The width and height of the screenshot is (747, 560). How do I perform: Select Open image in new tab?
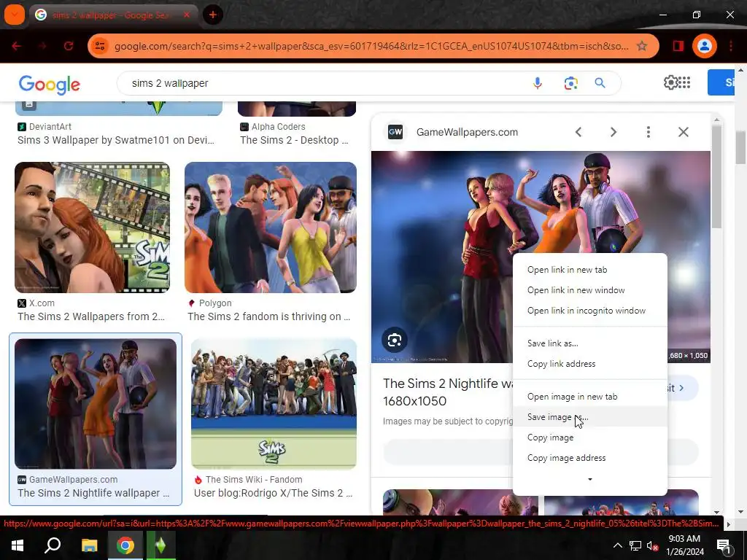click(589, 397)
